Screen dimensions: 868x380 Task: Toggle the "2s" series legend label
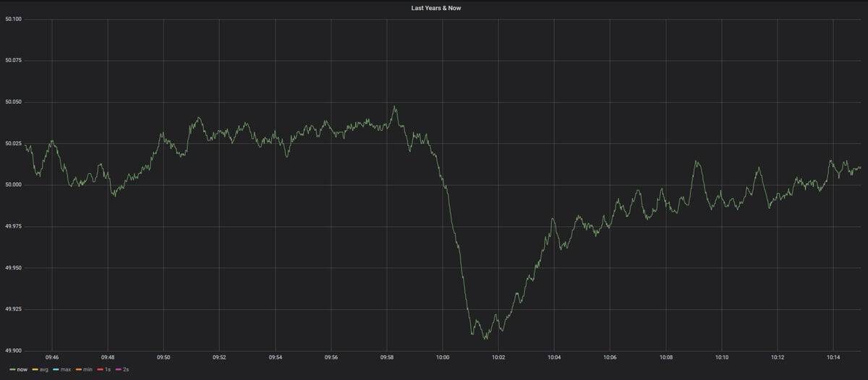point(125,369)
